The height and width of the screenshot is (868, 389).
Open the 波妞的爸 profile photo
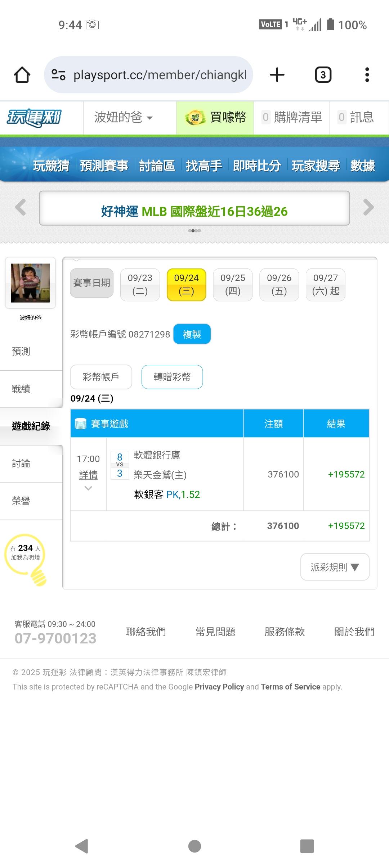pyautogui.click(x=30, y=283)
